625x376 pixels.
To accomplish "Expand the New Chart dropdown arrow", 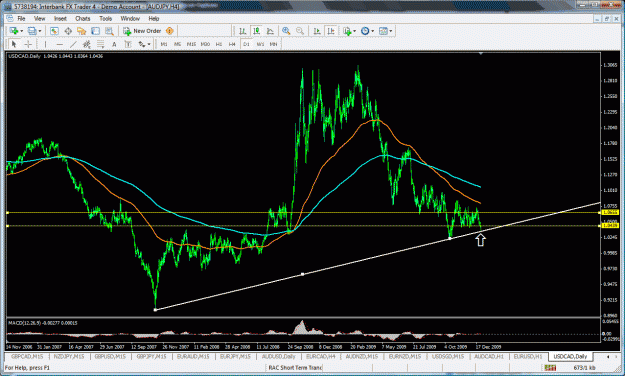I will [x=22, y=31].
